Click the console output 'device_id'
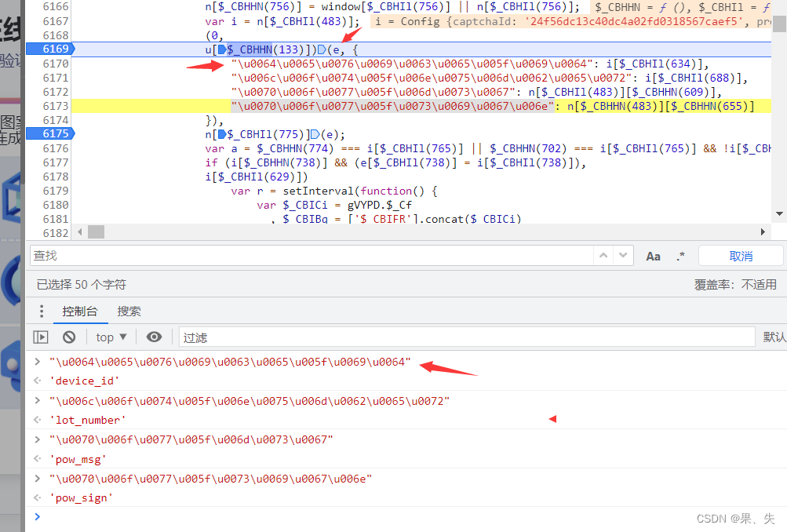 pyautogui.click(x=84, y=381)
